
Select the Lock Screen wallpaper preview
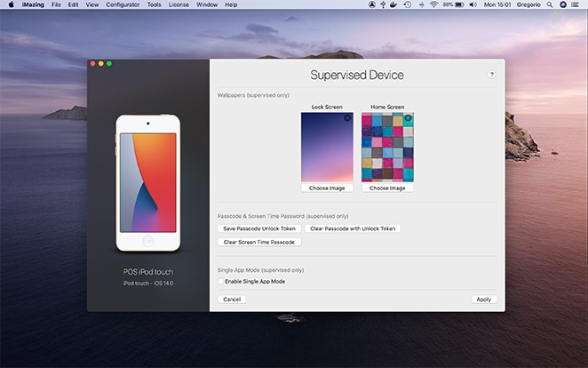[x=327, y=147]
